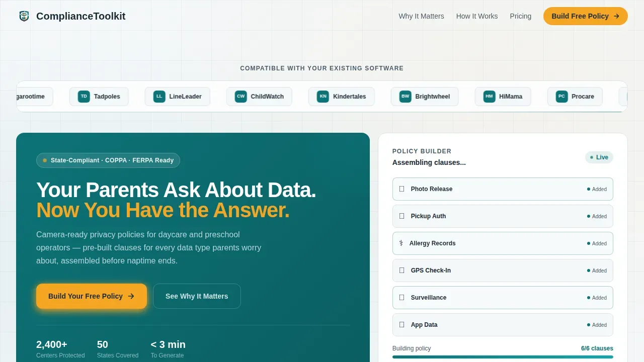
Task: Select the GPS Check-In clause row
Action: point(503,270)
